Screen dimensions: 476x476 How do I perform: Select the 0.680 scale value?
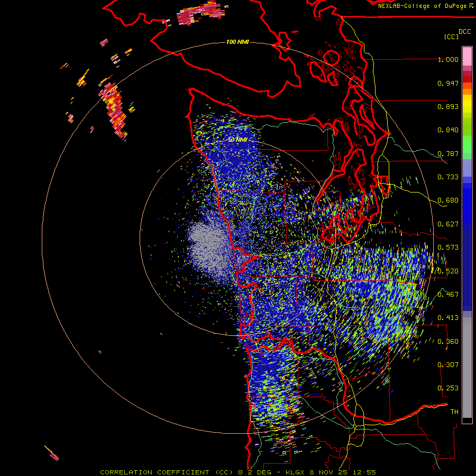pyautogui.click(x=448, y=200)
